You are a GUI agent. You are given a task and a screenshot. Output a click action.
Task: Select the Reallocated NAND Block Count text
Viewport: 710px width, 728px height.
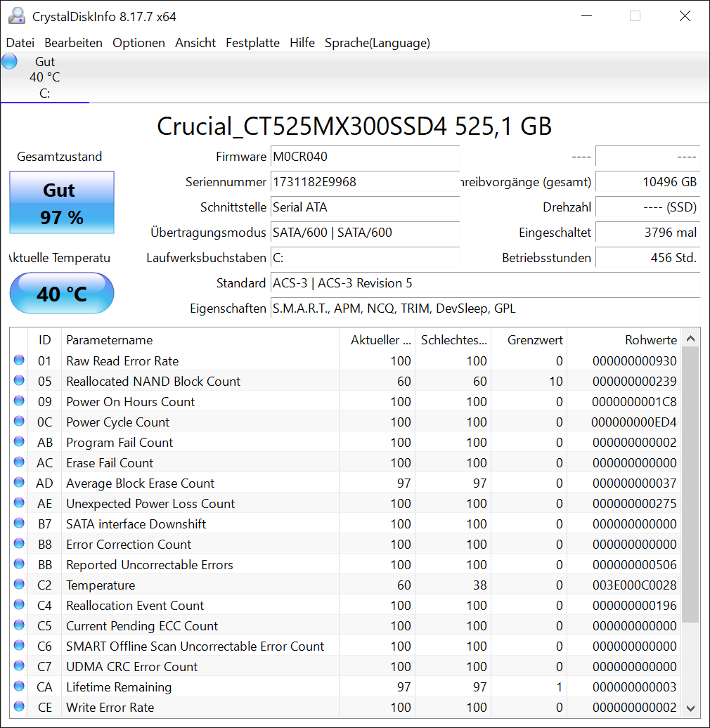[x=153, y=381]
